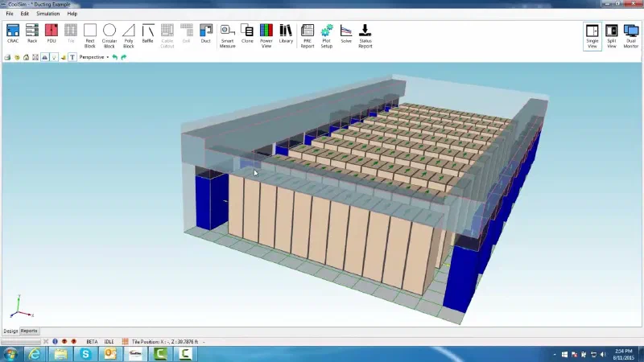Open the Windows Start menu

click(x=10, y=354)
